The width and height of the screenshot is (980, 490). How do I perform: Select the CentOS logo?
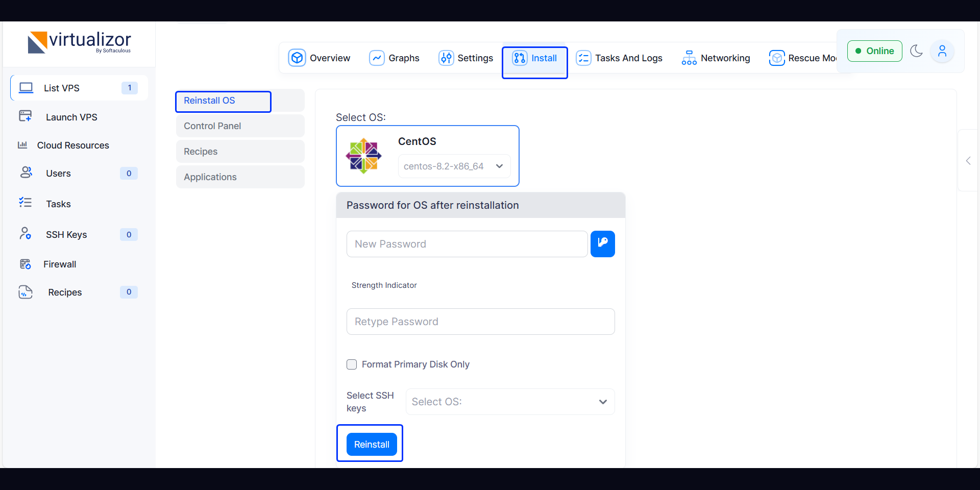coord(363,156)
